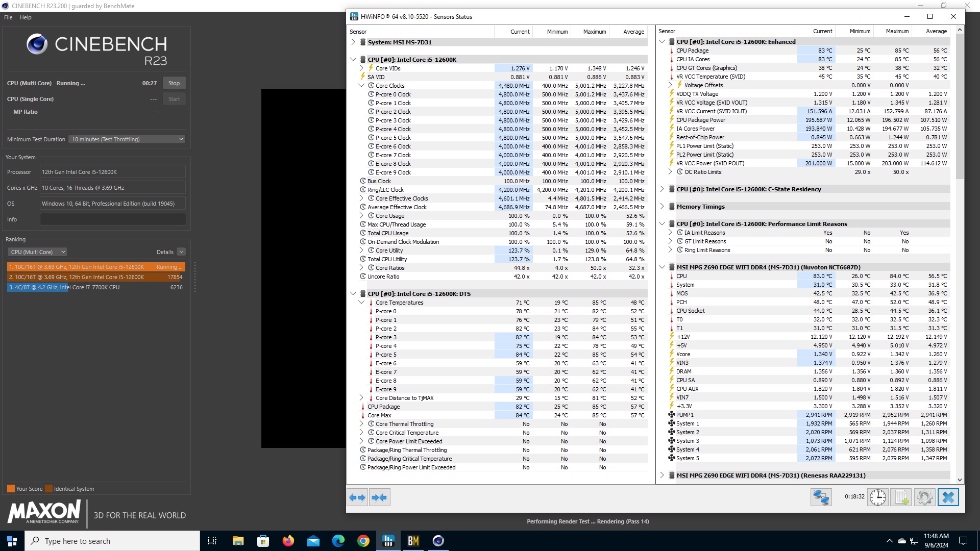980x551 pixels.
Task: Click the Ring/LLC Clock row
Action: pos(503,190)
